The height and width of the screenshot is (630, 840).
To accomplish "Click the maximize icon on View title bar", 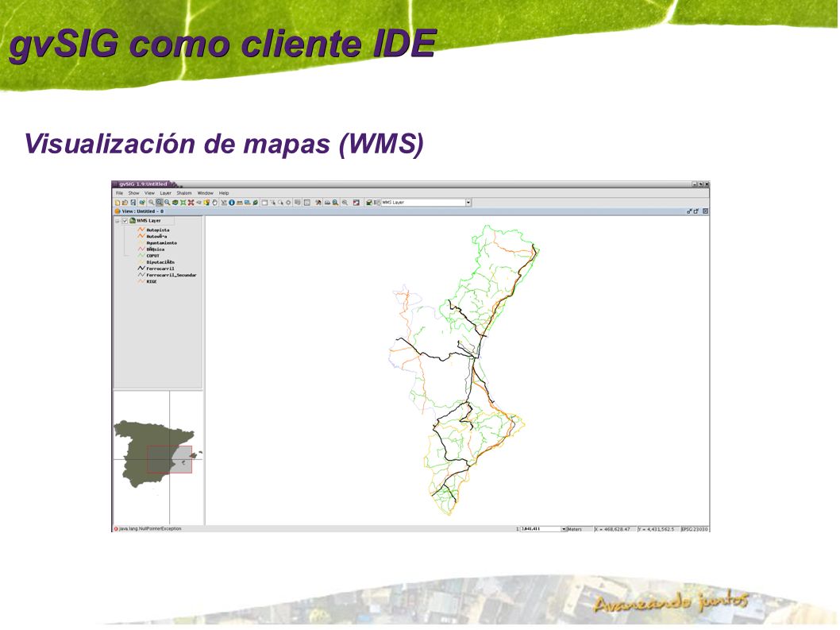I will click(696, 211).
